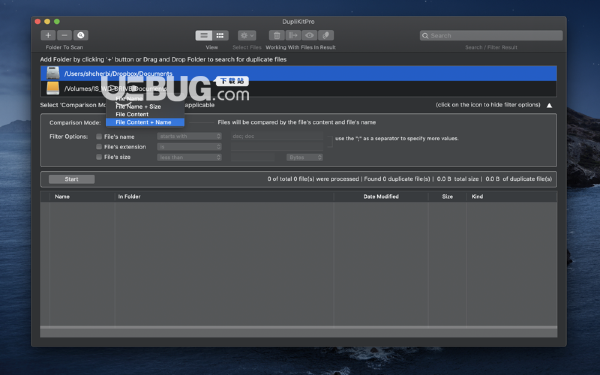This screenshot has height=375, width=600.
Task: Sort results by Date Modified column
Action: pyautogui.click(x=381, y=197)
